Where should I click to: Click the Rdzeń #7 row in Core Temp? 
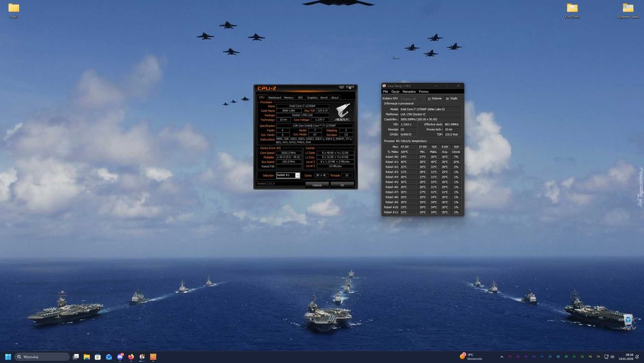tap(422, 192)
